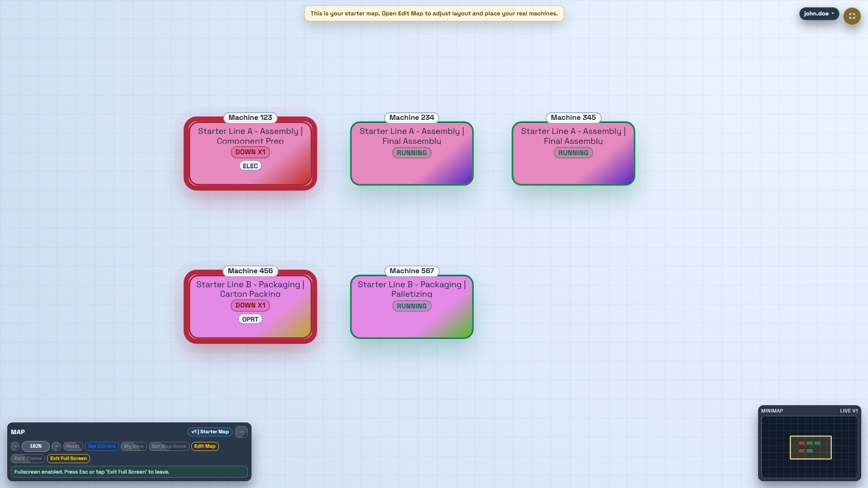Zoom out using the minus control

(16, 446)
